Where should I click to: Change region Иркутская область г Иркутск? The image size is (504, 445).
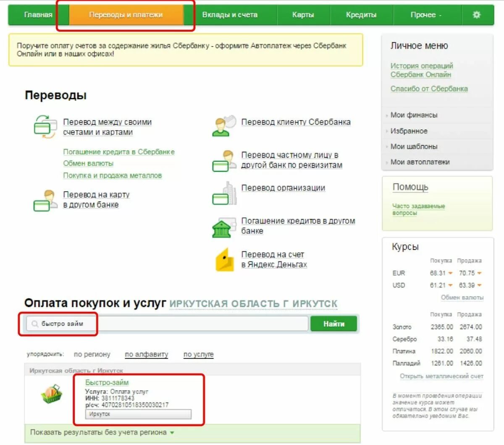(253, 304)
